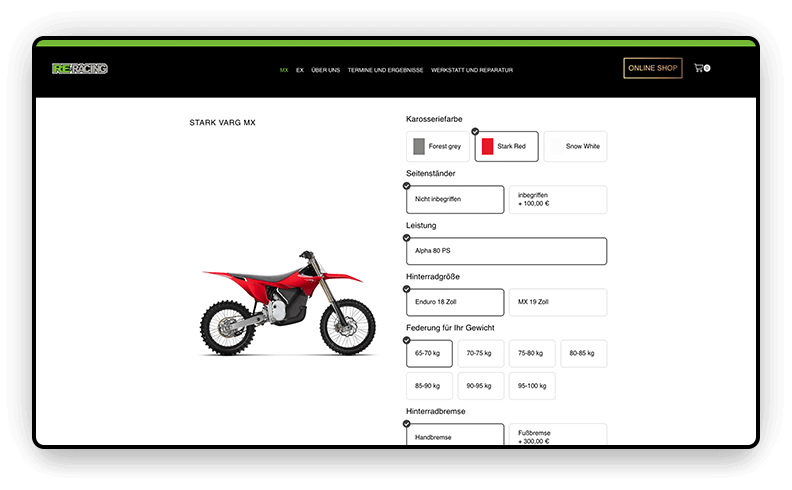The image size is (792, 490).
Task: Select kickstand Nicht inbegriffen option
Action: click(x=455, y=200)
